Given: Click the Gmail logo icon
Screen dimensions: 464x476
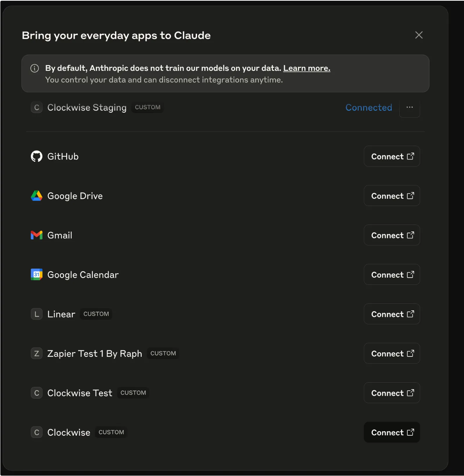Looking at the screenshot, I should click(36, 235).
